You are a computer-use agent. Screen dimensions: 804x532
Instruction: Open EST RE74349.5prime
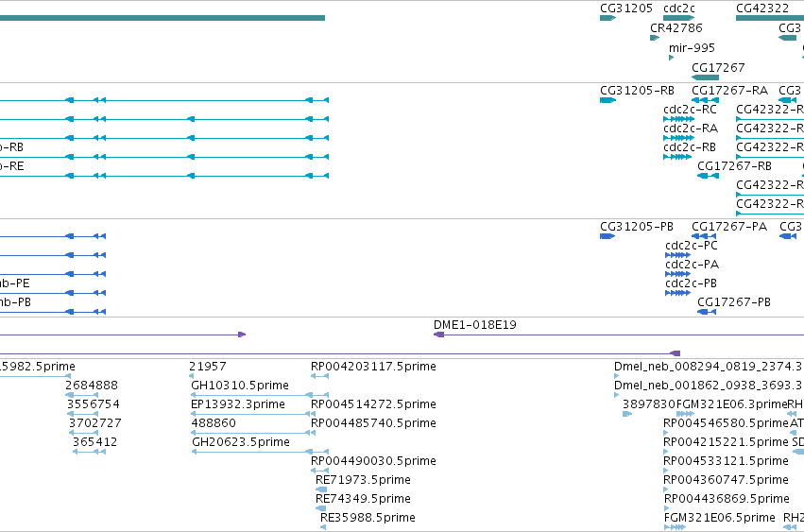[363, 499]
